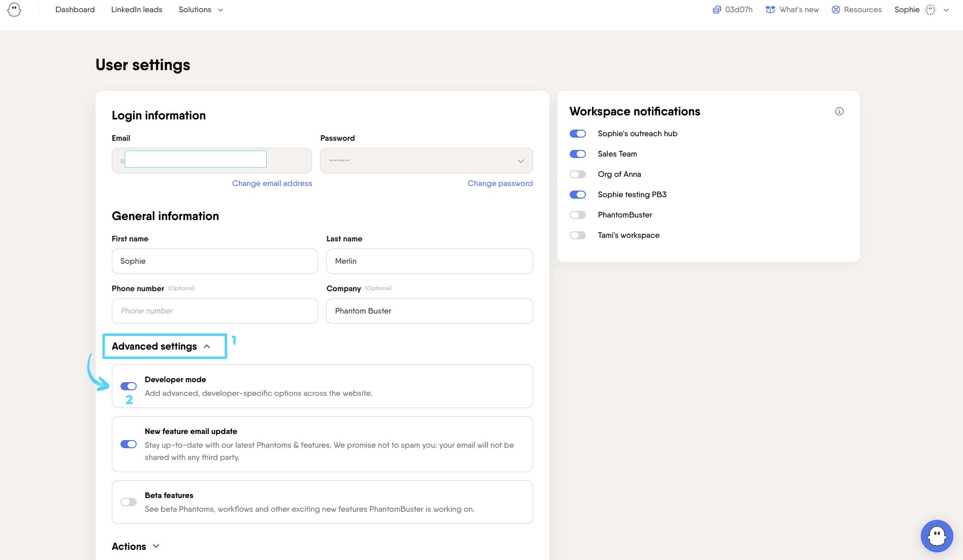Viewport: 963px width, 560px height.
Task: Enable Org of Anna notifications
Action: (578, 174)
